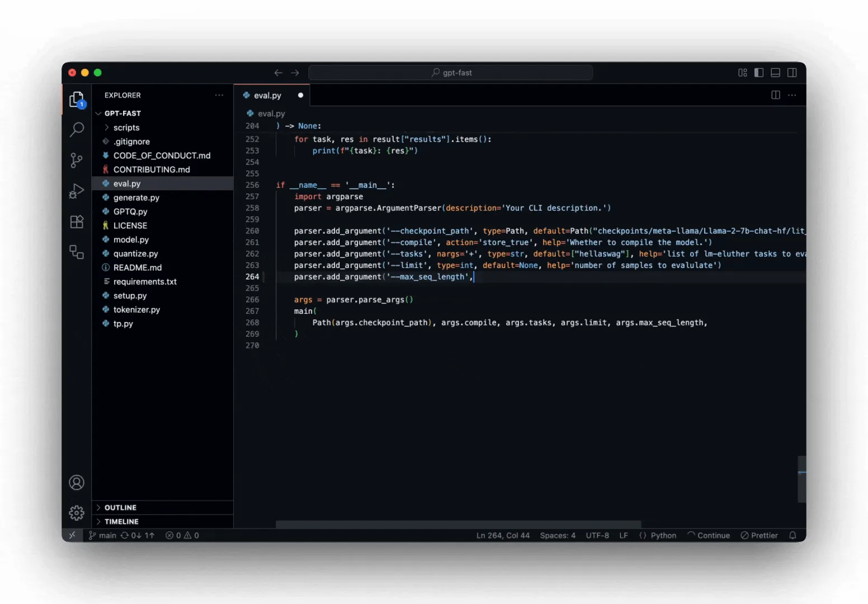Click the gpt-fast command center search field
868x604 pixels.
451,73
